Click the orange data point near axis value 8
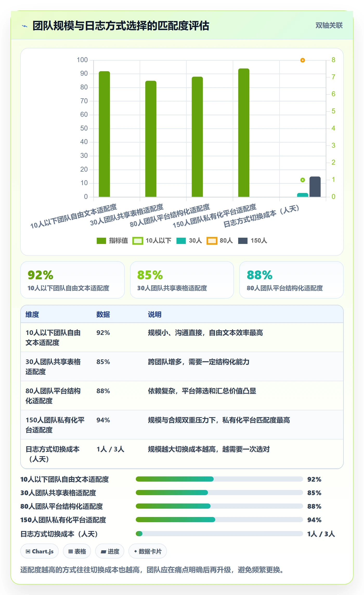 (303, 60)
